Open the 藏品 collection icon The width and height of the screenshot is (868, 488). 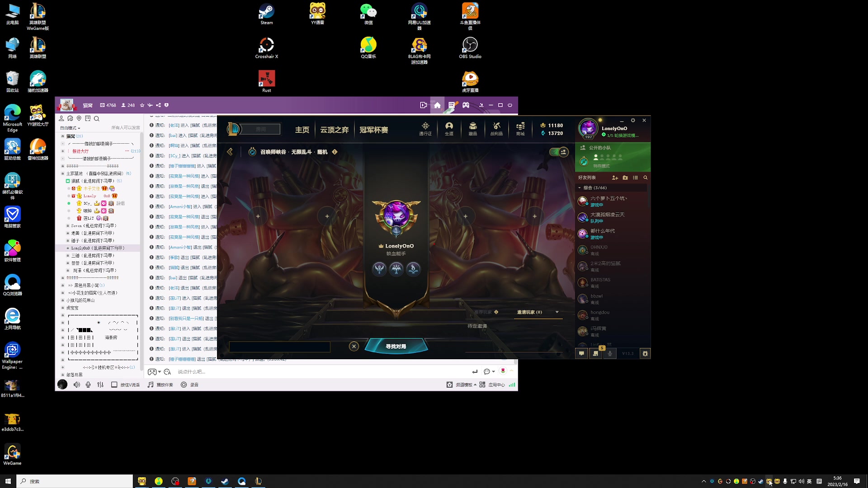[473, 128]
